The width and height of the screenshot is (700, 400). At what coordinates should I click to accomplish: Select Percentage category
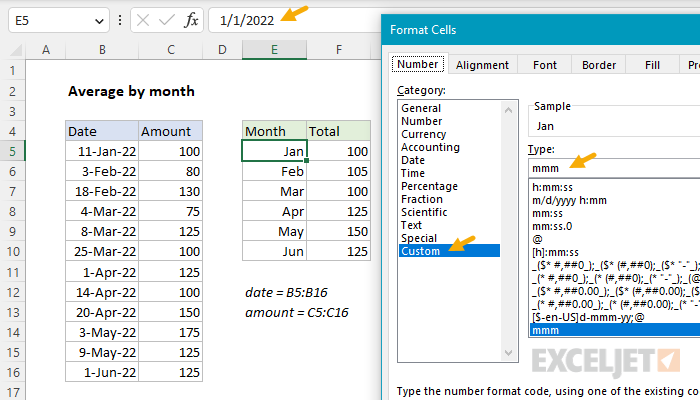pyautogui.click(x=449, y=186)
